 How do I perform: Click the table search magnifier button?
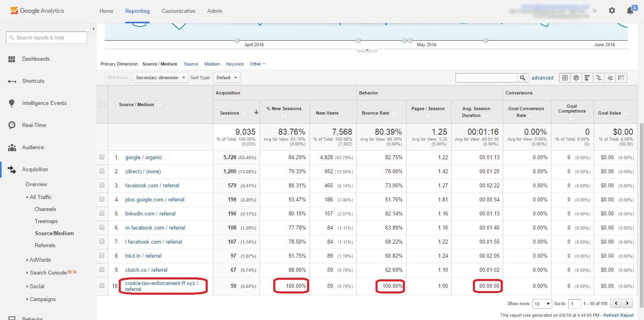click(522, 78)
